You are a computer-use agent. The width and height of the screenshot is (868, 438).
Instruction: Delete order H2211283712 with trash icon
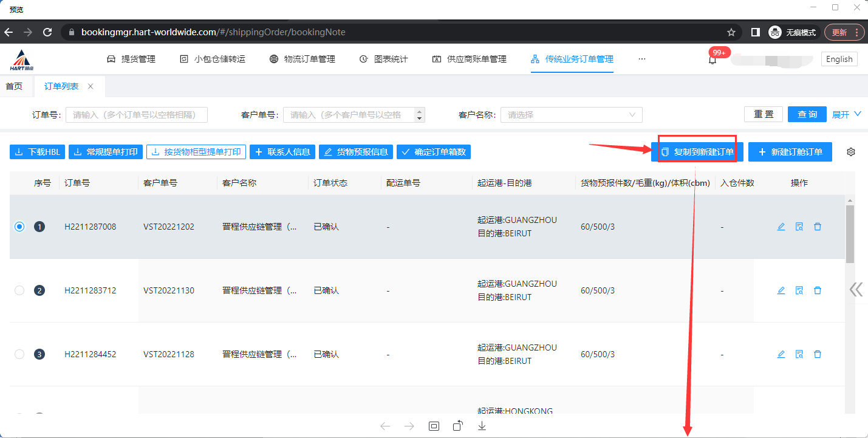(x=818, y=290)
